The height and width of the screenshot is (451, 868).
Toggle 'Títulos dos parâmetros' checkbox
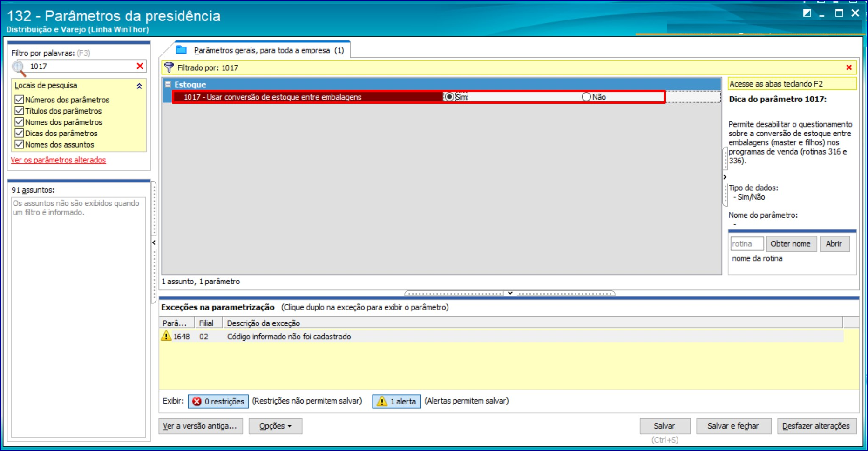coord(19,111)
